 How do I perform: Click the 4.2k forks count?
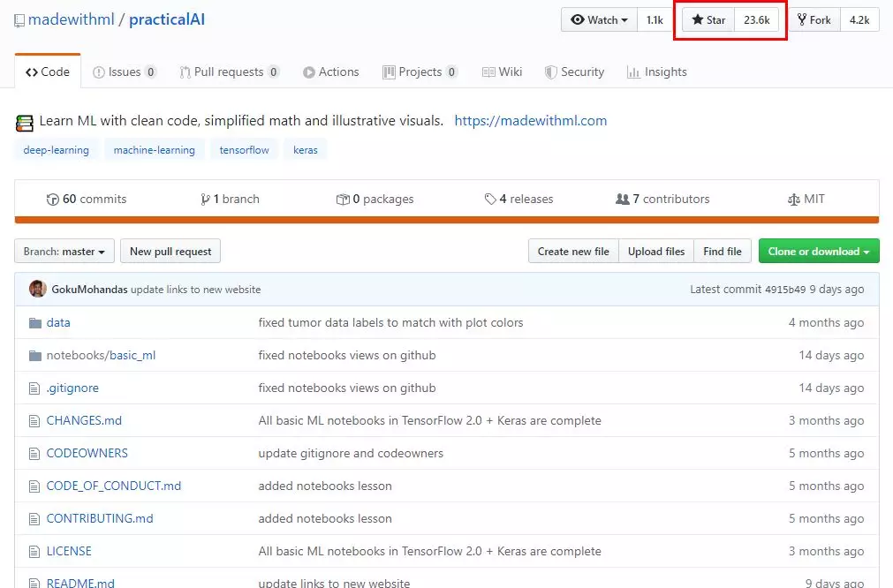click(859, 20)
